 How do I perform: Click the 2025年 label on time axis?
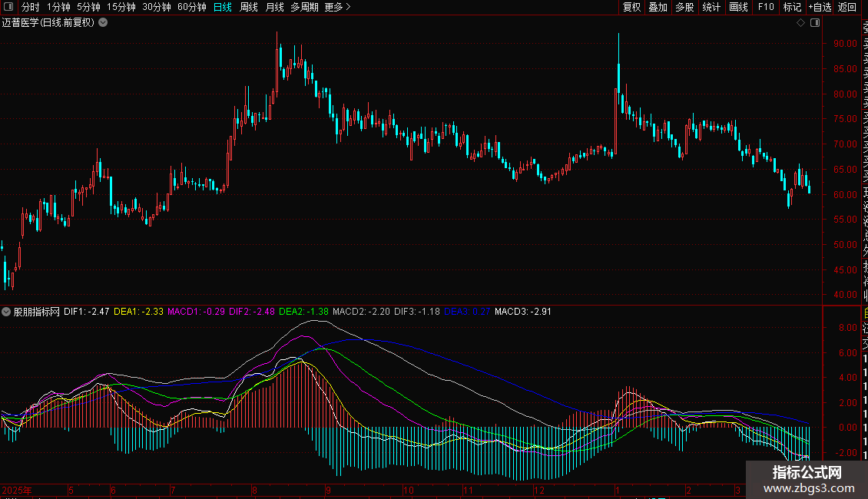pyautogui.click(x=17, y=490)
